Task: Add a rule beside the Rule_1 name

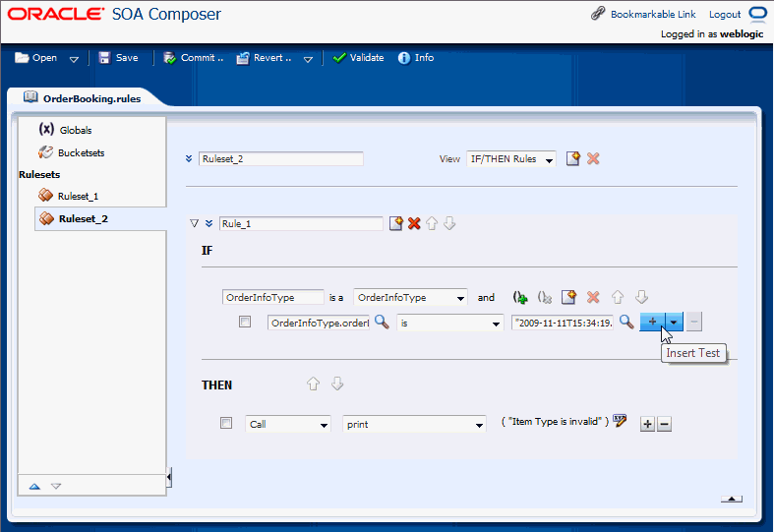Action: (396, 223)
